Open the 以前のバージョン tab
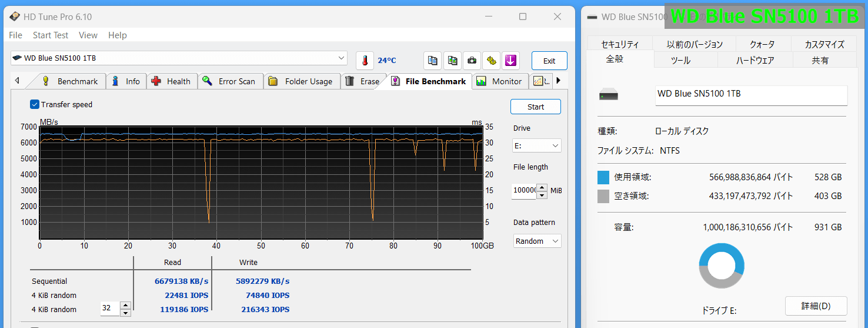This screenshot has height=328, width=868. [x=695, y=44]
